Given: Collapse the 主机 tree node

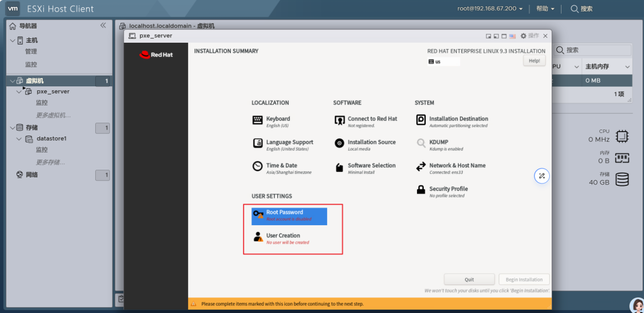Looking at the screenshot, I should (12, 41).
